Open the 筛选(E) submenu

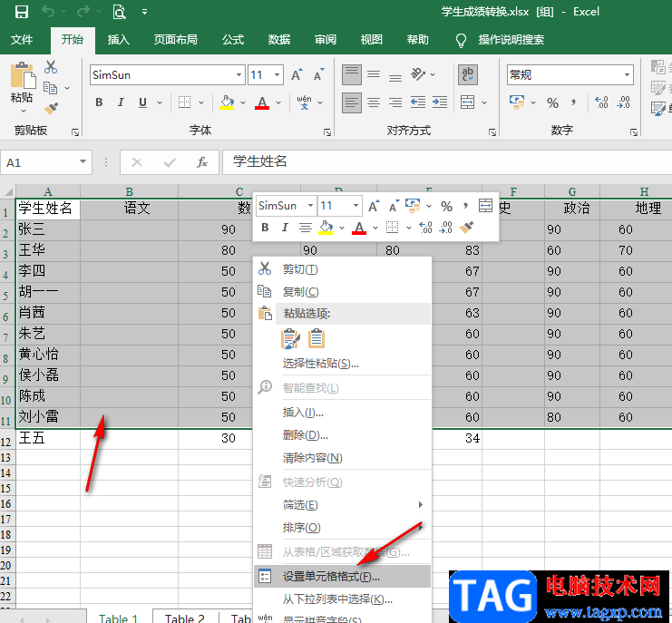343,505
